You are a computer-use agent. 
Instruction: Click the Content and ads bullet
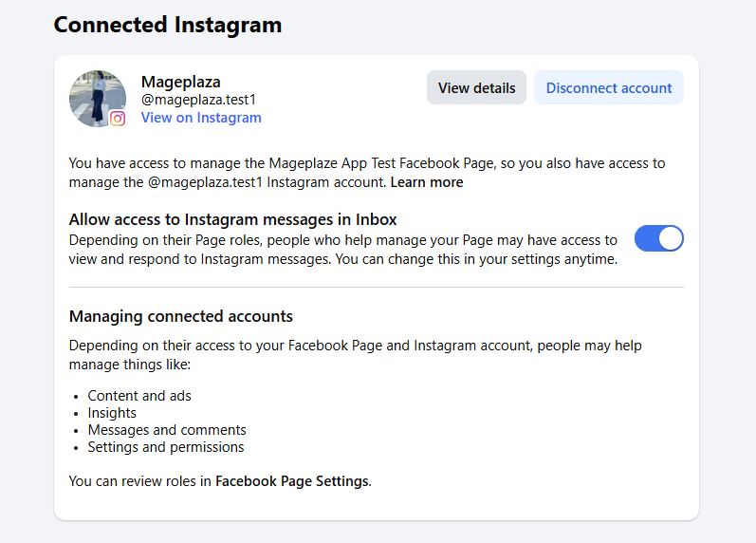(139, 395)
